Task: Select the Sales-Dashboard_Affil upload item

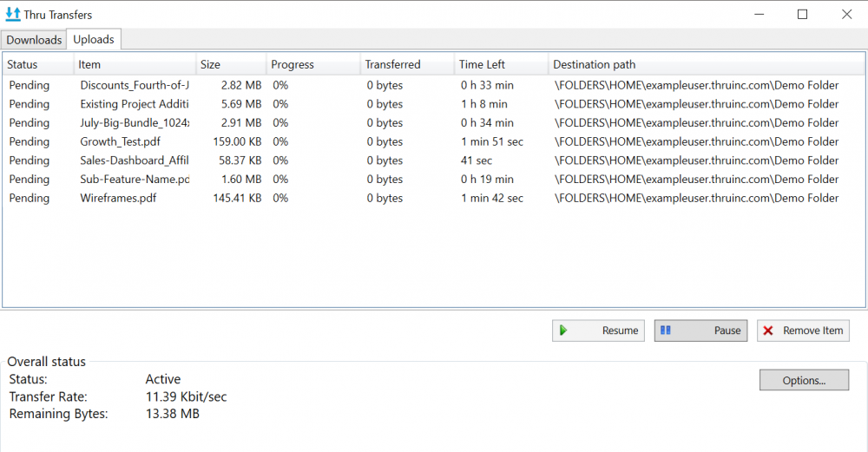Action: click(135, 160)
